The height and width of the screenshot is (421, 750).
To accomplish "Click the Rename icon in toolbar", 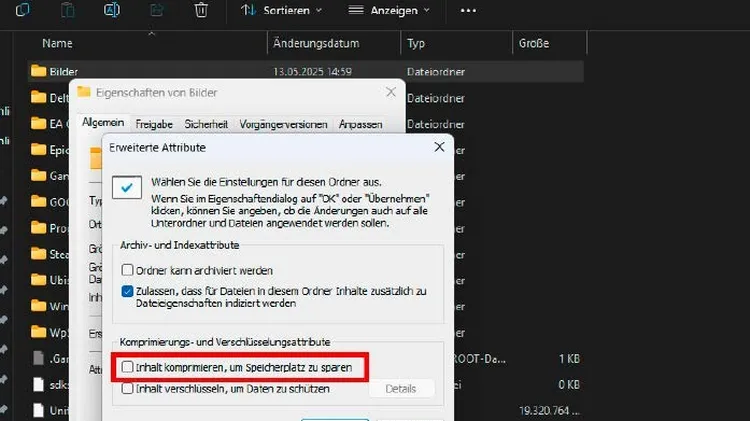I will [x=112, y=10].
